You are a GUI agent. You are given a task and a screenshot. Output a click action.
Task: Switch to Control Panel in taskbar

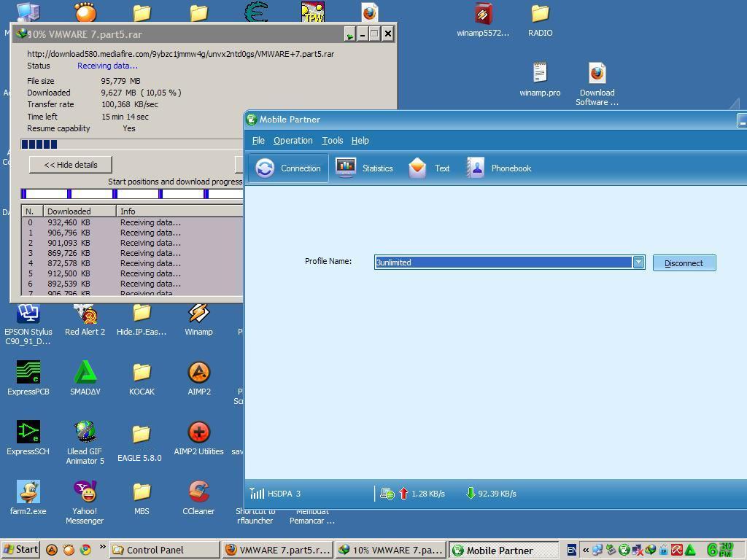coord(165,550)
